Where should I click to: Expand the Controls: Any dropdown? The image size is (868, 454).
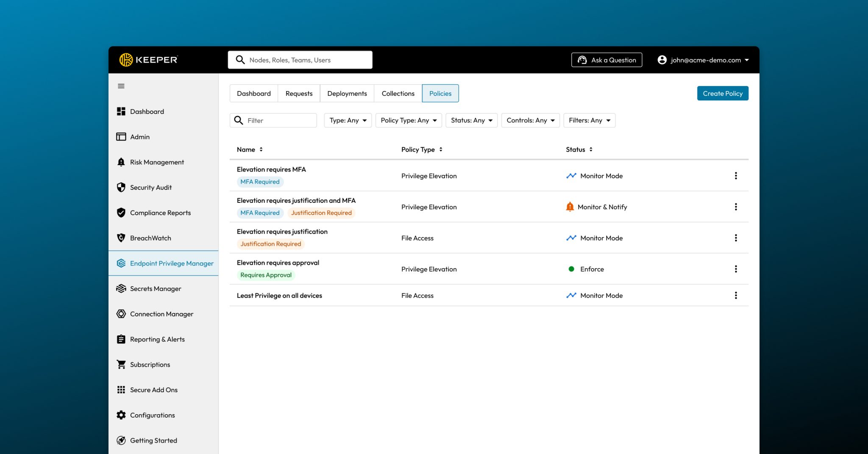click(530, 120)
